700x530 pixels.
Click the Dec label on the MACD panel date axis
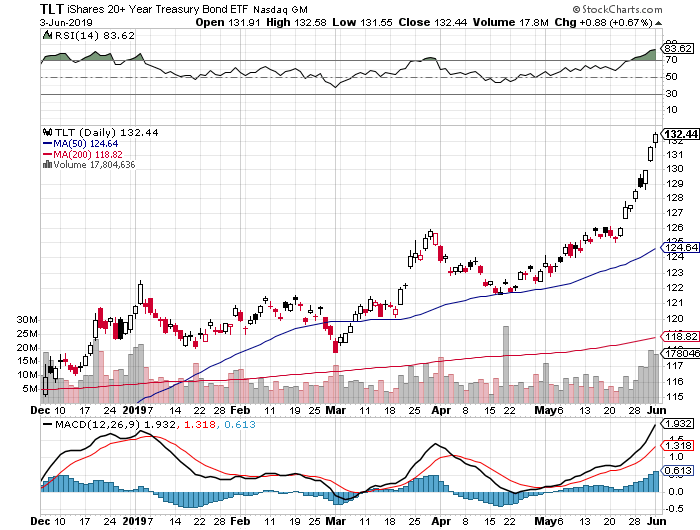pos(40,521)
